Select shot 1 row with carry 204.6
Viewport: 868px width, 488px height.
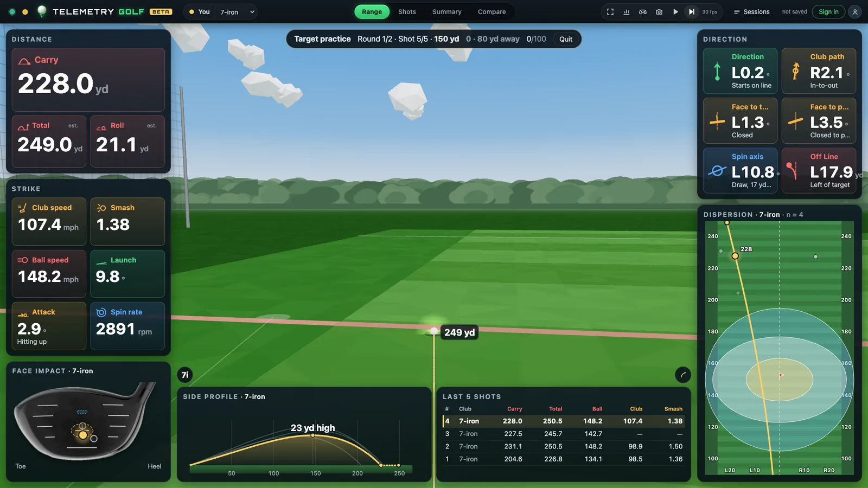click(x=564, y=459)
